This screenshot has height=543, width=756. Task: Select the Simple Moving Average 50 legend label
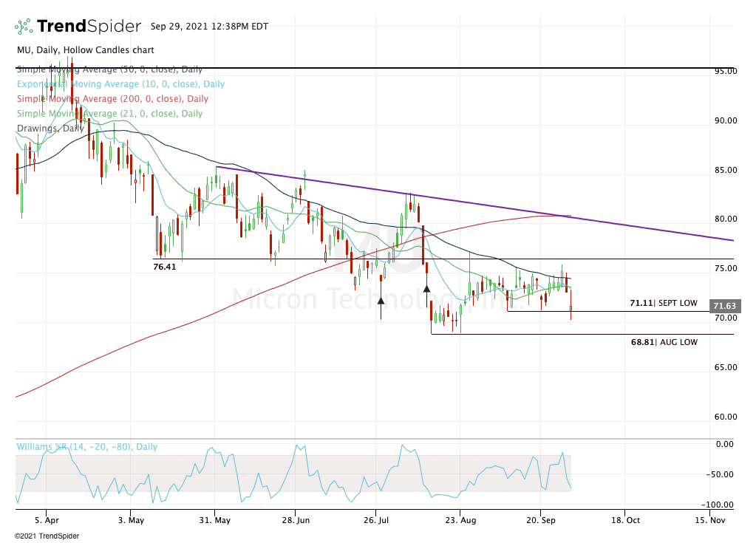coord(109,69)
